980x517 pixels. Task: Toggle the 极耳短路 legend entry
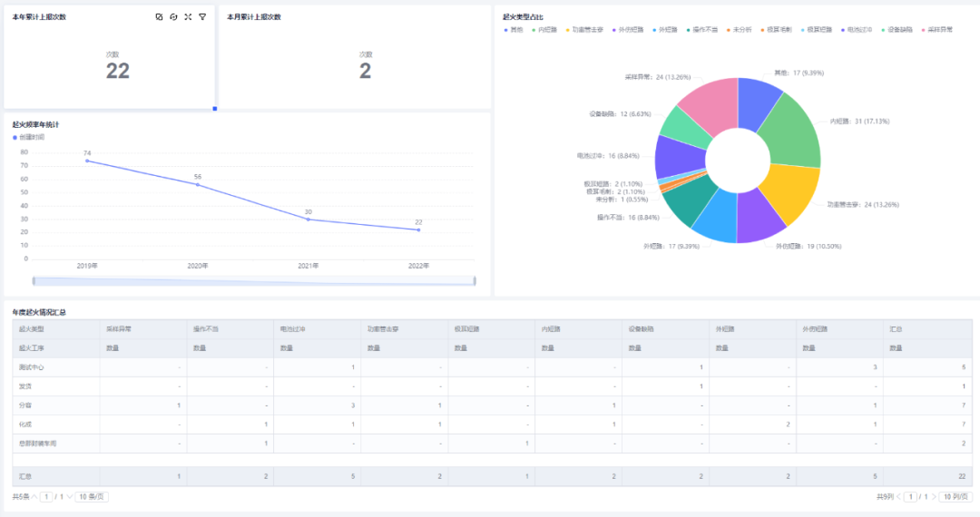817,30
